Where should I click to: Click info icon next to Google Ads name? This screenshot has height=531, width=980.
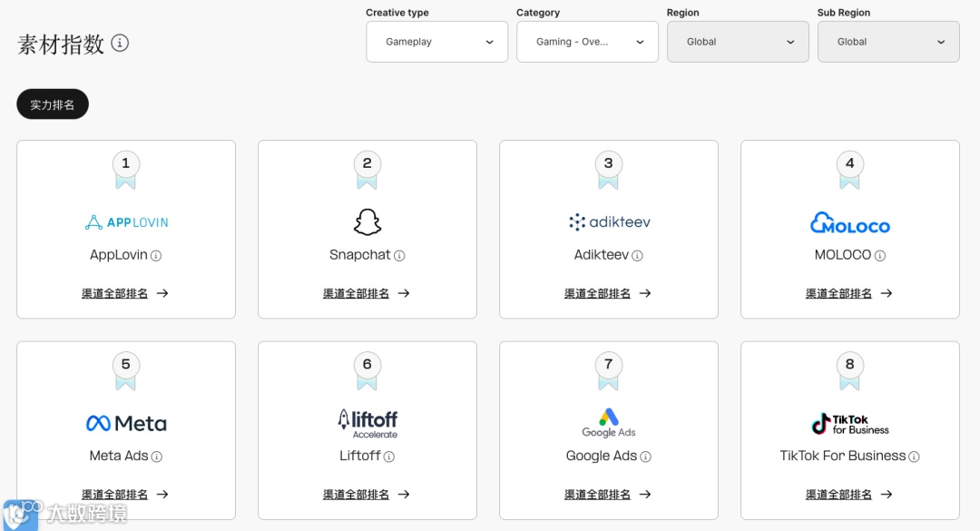coord(646,457)
